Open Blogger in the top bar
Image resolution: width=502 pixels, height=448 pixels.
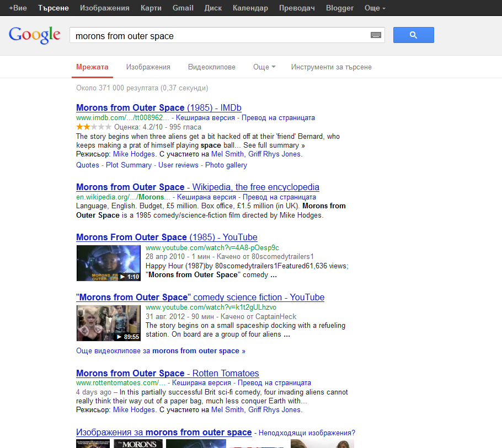pyautogui.click(x=340, y=8)
